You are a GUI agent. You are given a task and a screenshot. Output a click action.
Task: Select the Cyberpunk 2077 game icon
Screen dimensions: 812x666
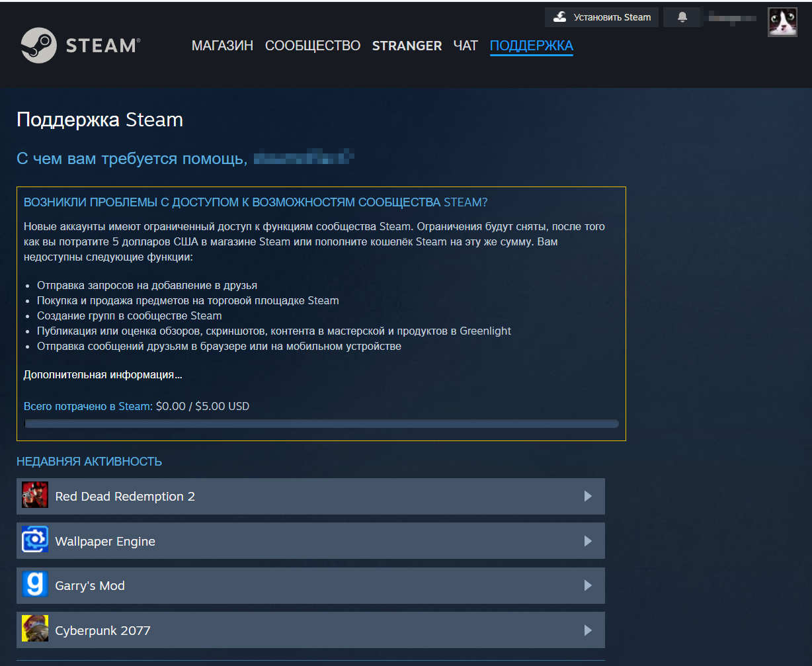pos(34,630)
